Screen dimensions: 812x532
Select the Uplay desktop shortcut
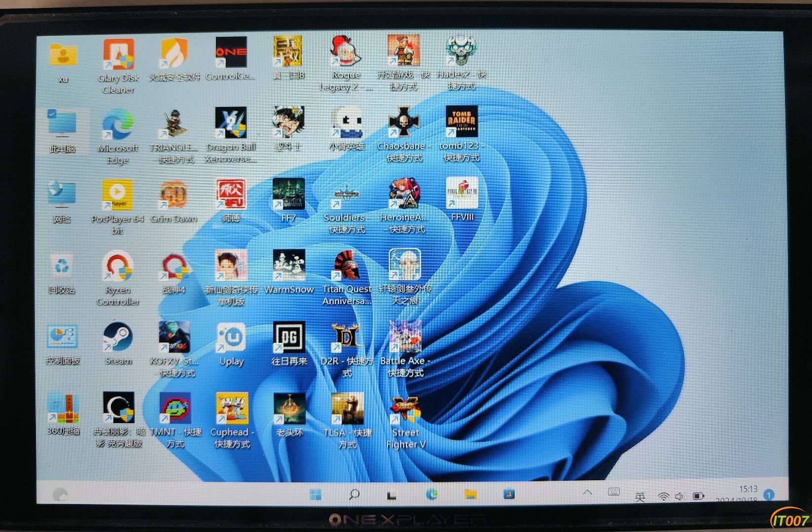[231, 337]
